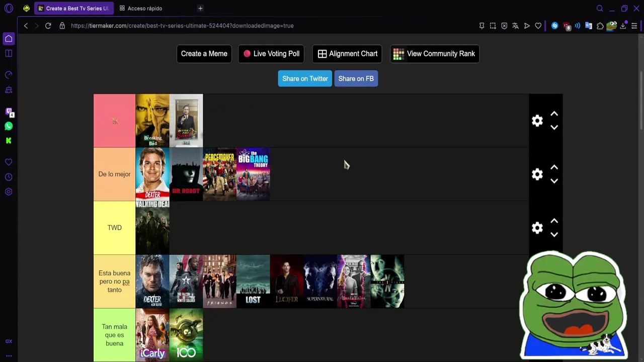Open settings gear for the top pink tier
644x362 pixels.
(x=537, y=121)
